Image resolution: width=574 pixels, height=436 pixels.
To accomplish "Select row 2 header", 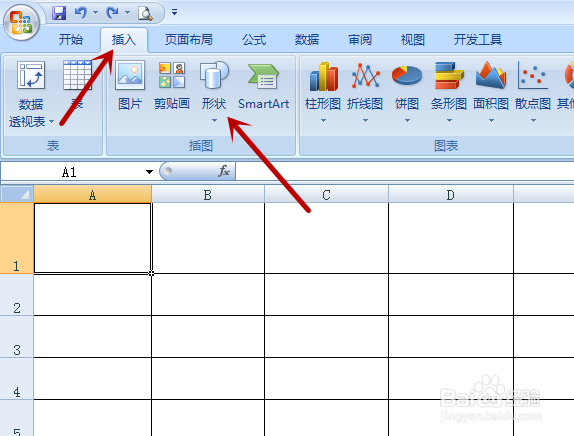I will coord(16,295).
